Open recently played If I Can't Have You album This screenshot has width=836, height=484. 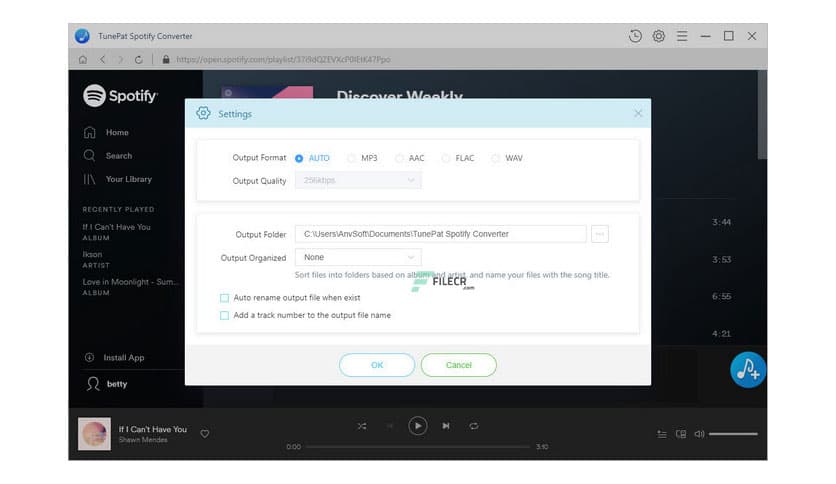coord(116,232)
